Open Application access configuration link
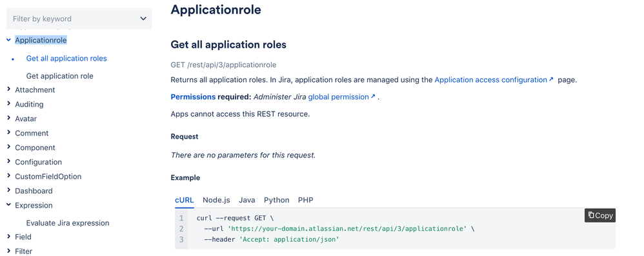The height and width of the screenshot is (256, 644). point(494,80)
